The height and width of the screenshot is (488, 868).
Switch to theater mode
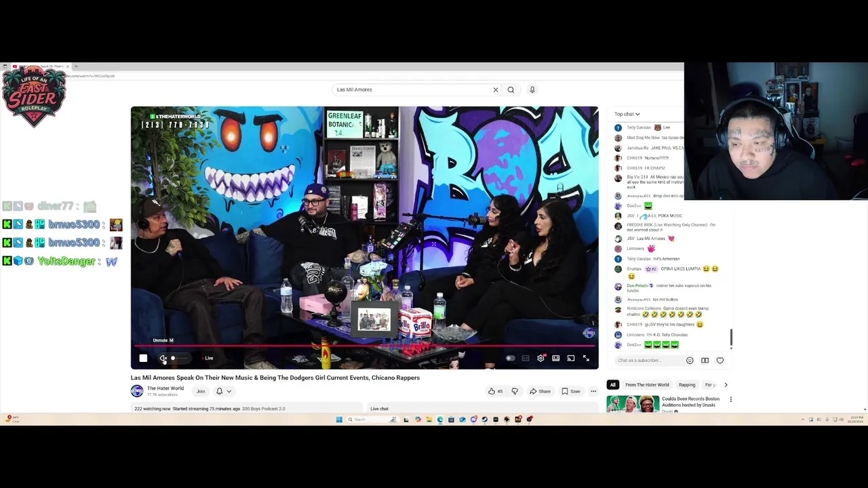[555, 358]
